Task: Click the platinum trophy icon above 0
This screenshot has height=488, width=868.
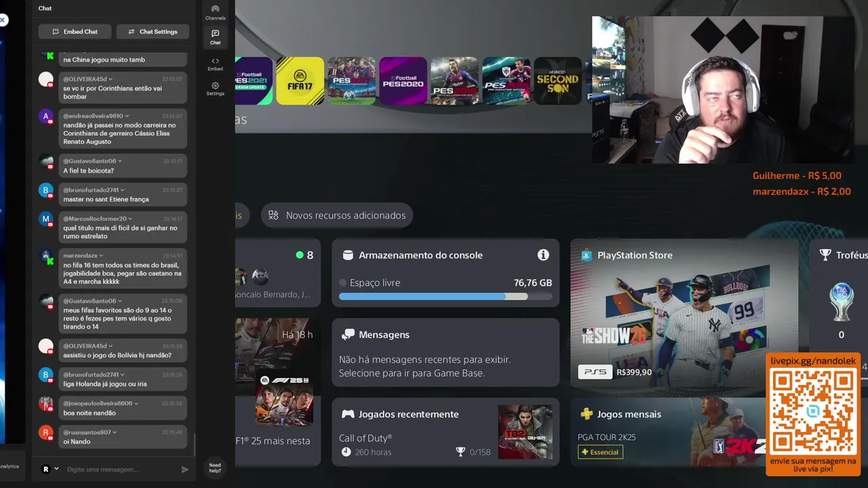Action: click(842, 302)
